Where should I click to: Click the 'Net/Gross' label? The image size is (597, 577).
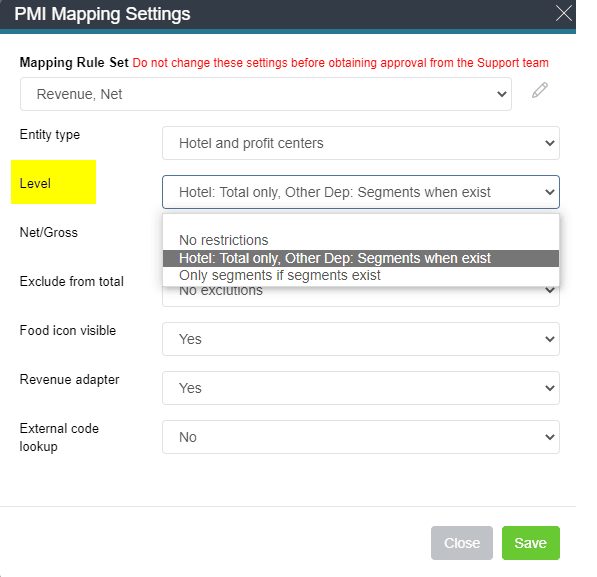49,232
